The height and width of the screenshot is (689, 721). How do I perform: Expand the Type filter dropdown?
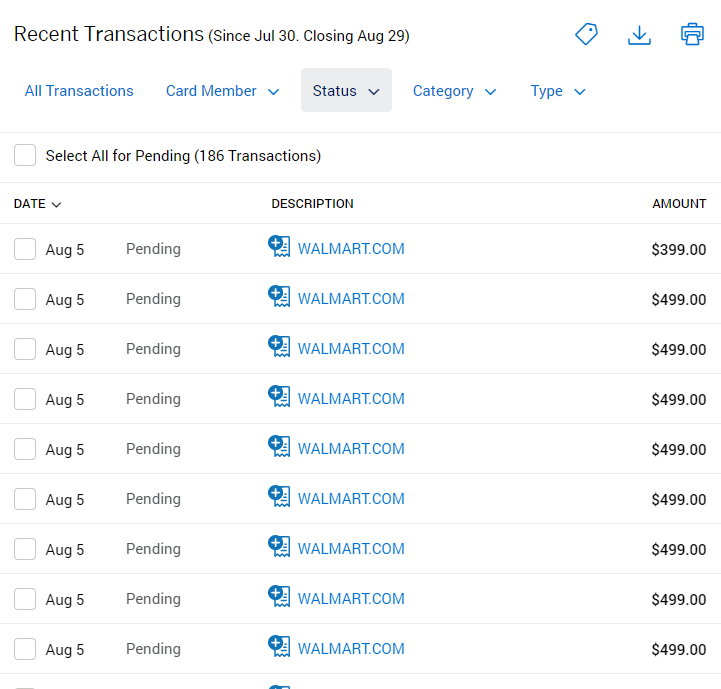557,91
